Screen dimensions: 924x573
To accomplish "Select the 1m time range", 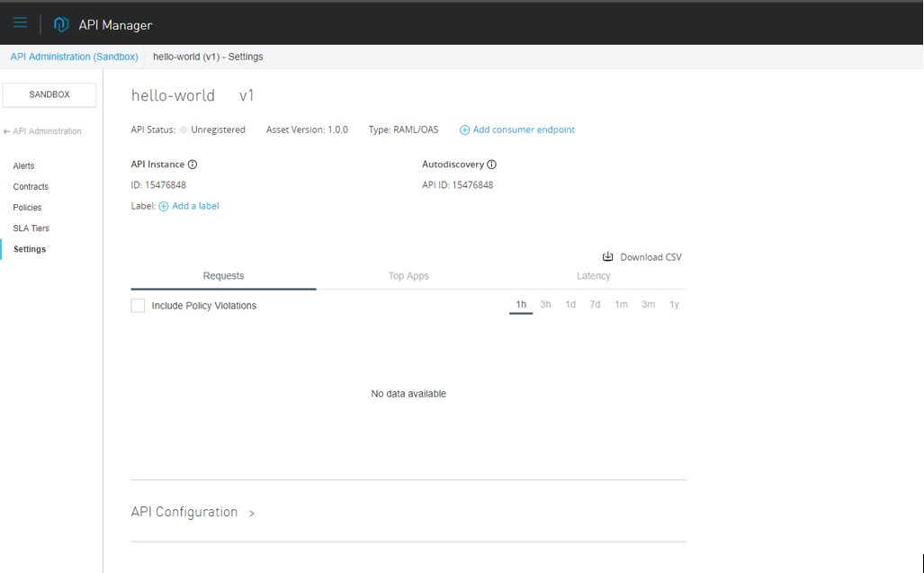I will tap(621, 304).
